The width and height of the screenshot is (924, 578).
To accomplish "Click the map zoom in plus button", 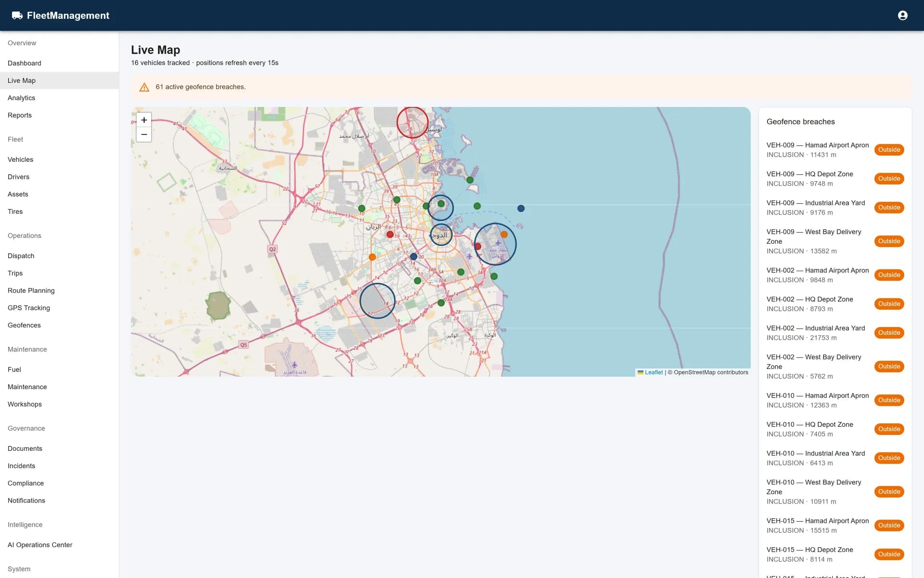I will (x=144, y=120).
